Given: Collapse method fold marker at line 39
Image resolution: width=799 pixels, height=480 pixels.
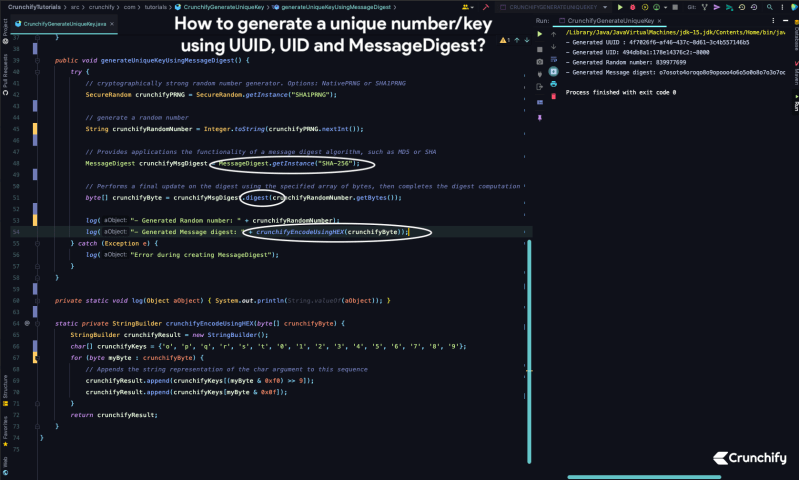Looking at the screenshot, I should click(x=37, y=60).
